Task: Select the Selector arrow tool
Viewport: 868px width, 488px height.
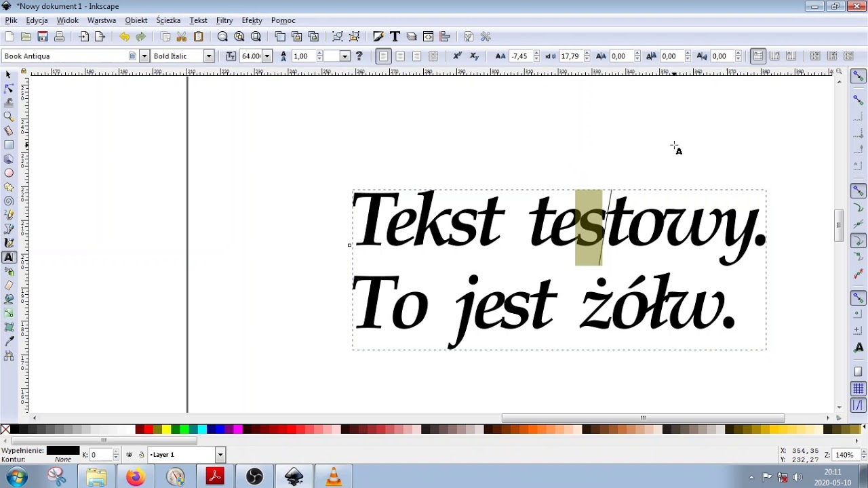Action: pos(9,75)
